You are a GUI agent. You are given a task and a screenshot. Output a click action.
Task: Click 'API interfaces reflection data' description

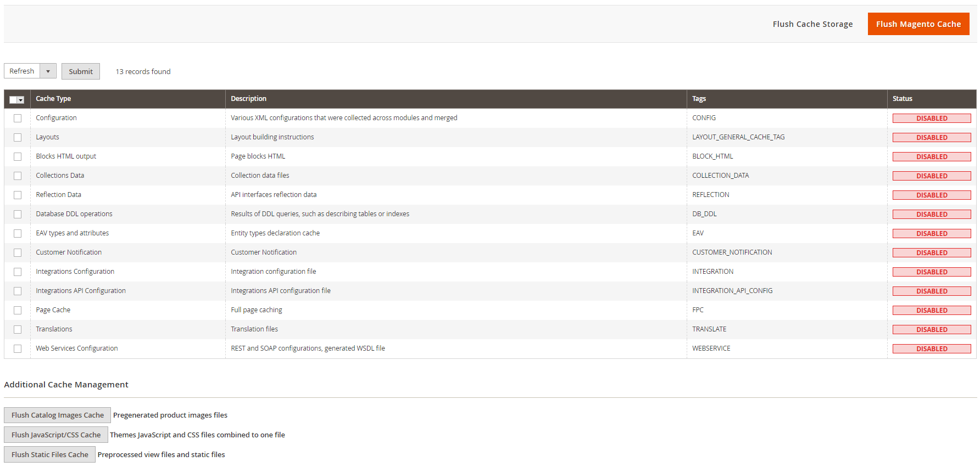pos(274,195)
